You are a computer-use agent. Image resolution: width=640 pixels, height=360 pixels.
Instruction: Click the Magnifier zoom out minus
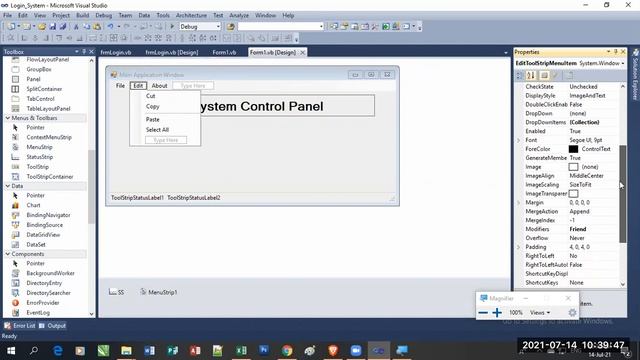coord(483,313)
